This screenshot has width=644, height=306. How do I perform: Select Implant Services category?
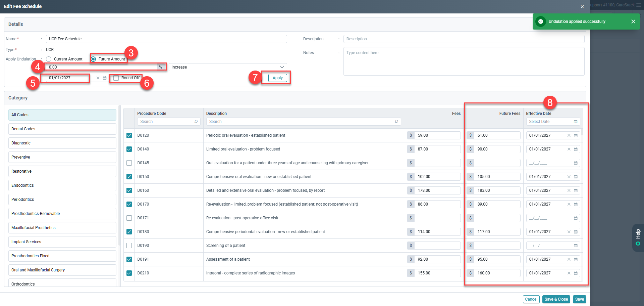pos(62,242)
